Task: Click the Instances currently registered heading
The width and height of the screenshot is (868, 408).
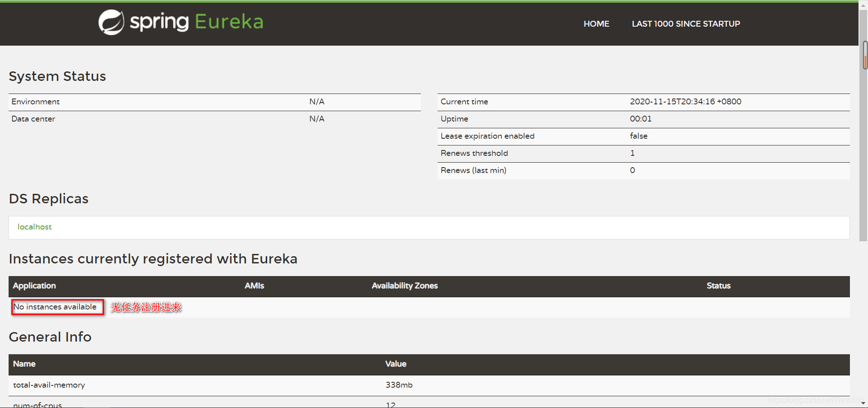Action: coord(153,259)
